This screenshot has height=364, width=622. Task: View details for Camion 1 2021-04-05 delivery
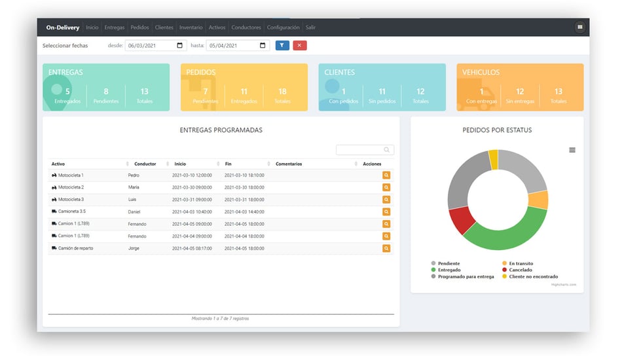(386, 224)
